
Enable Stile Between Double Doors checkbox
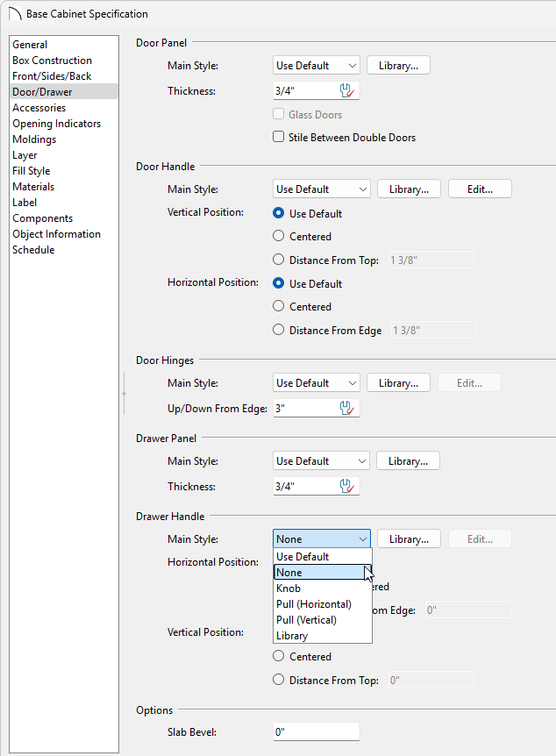click(x=279, y=138)
